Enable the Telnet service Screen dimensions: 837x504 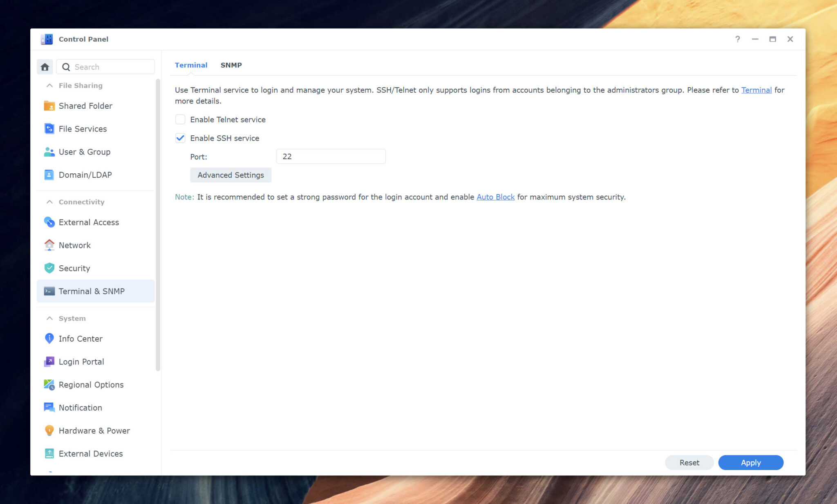[x=180, y=119]
